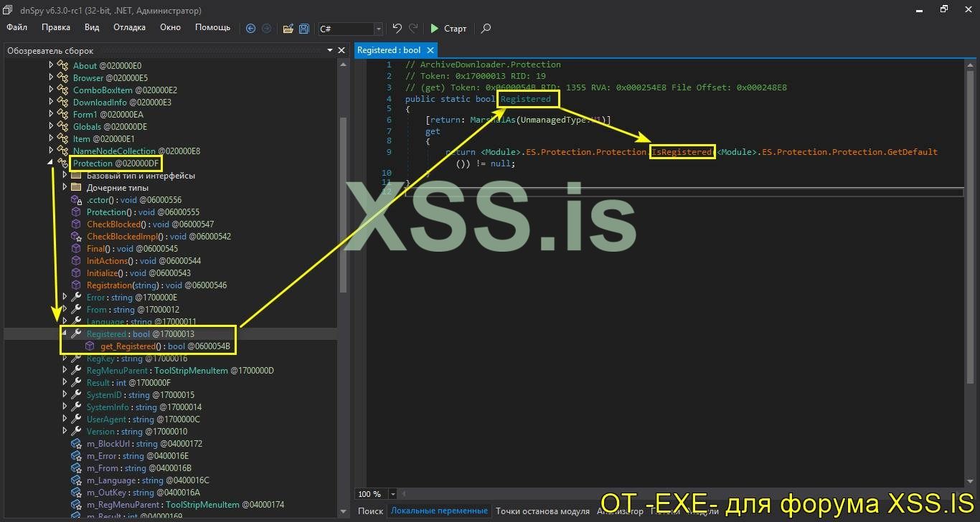This screenshot has height=522, width=980.
Task: Open the Файл menu
Action: (x=17, y=27)
